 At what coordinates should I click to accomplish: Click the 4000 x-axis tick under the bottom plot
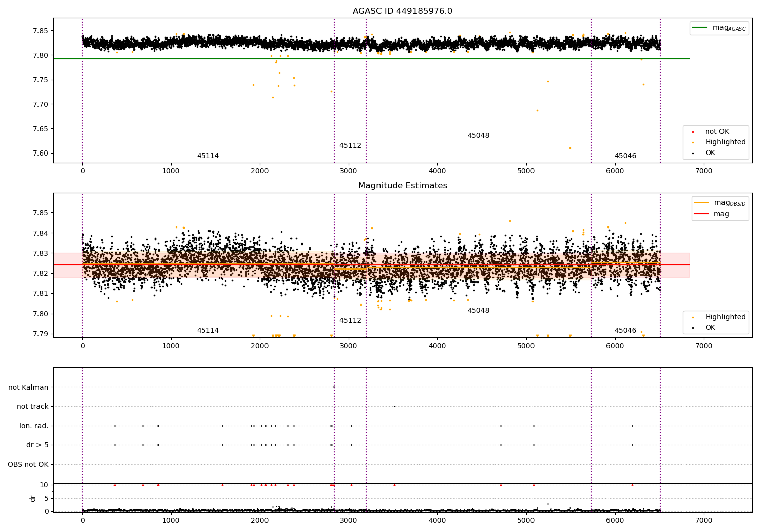click(x=437, y=520)
